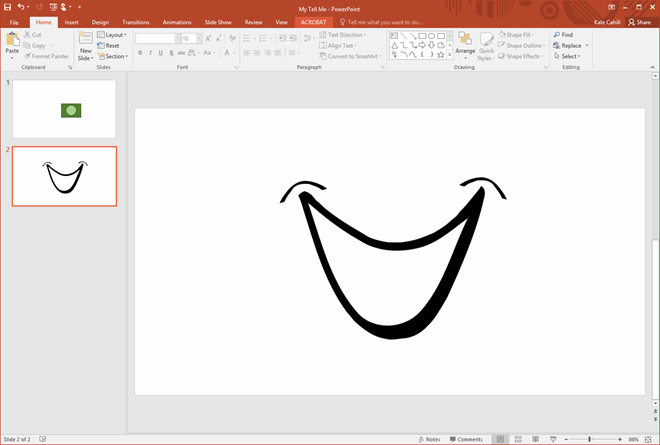
Task: Switch to Reading View
Action: pyautogui.click(x=534, y=439)
